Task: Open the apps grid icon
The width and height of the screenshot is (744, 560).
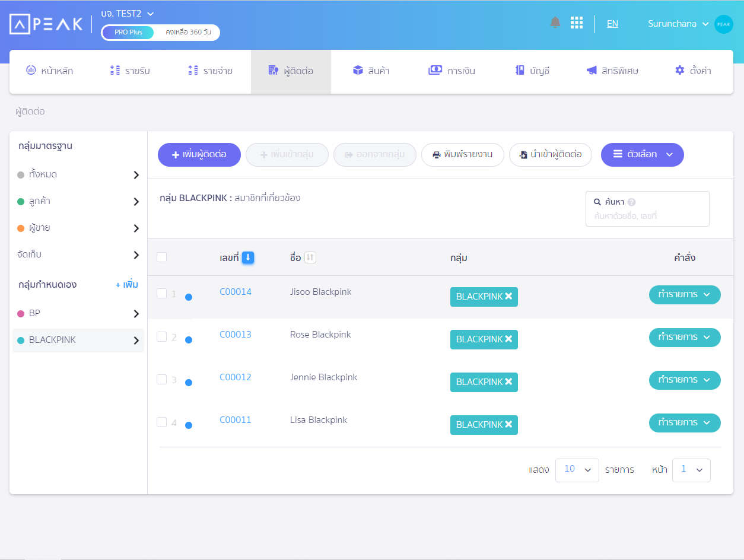Action: (x=577, y=23)
